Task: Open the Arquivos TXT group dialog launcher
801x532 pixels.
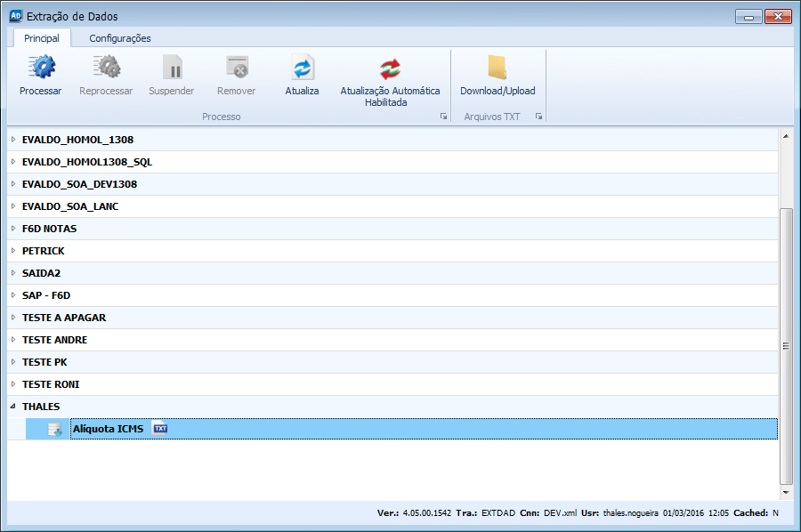Action: pyautogui.click(x=538, y=117)
